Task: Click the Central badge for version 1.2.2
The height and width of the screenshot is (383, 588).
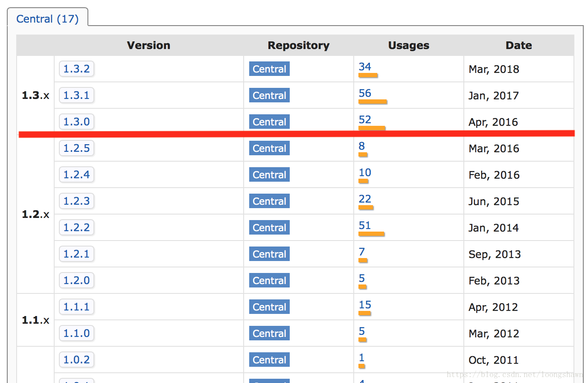Action: coord(269,227)
